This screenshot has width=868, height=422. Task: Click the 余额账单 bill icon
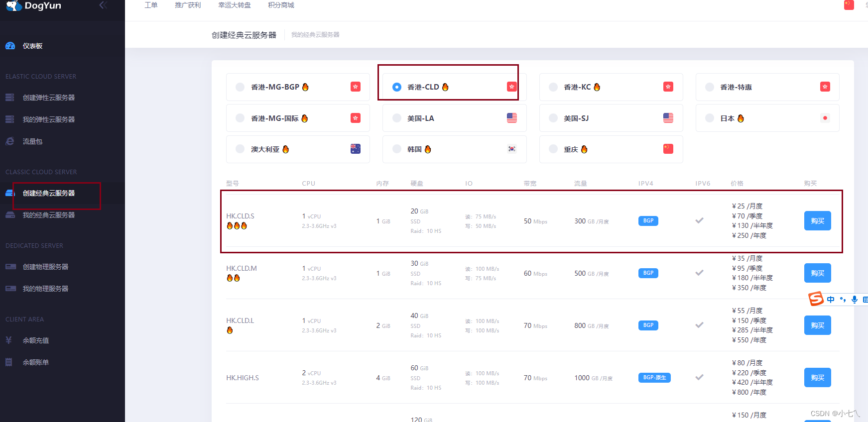8,362
